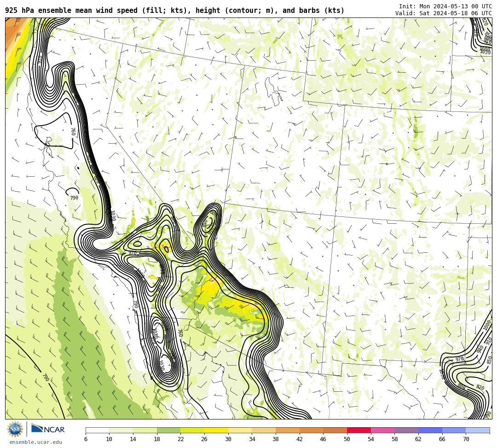Pick the 18–22 kts green colorbar segment
The height and width of the screenshot is (448, 497).
click(168, 430)
